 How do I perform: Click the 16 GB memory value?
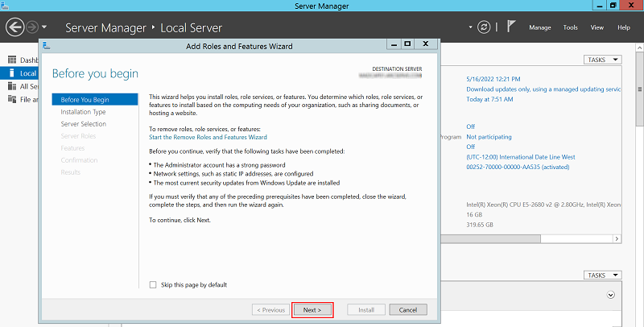click(x=474, y=214)
